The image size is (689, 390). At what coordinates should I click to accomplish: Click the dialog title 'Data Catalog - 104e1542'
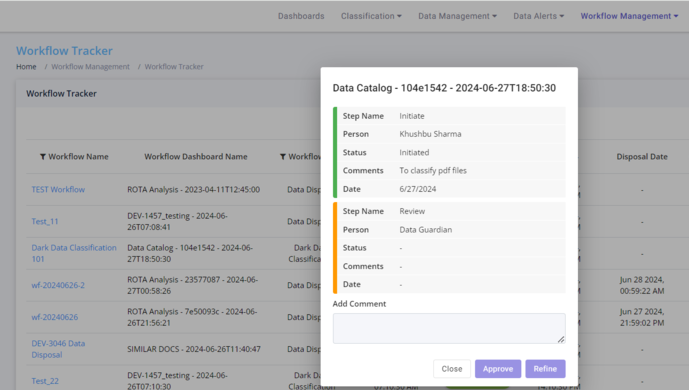point(444,88)
